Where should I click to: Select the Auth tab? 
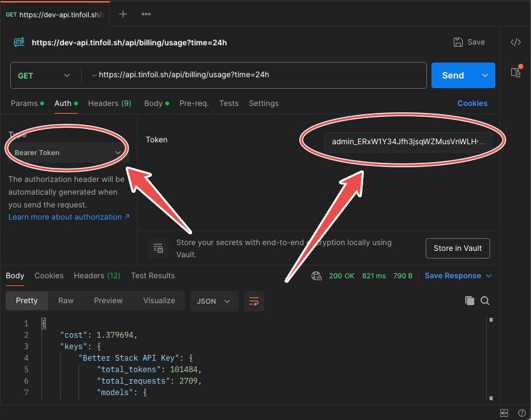tap(66, 103)
